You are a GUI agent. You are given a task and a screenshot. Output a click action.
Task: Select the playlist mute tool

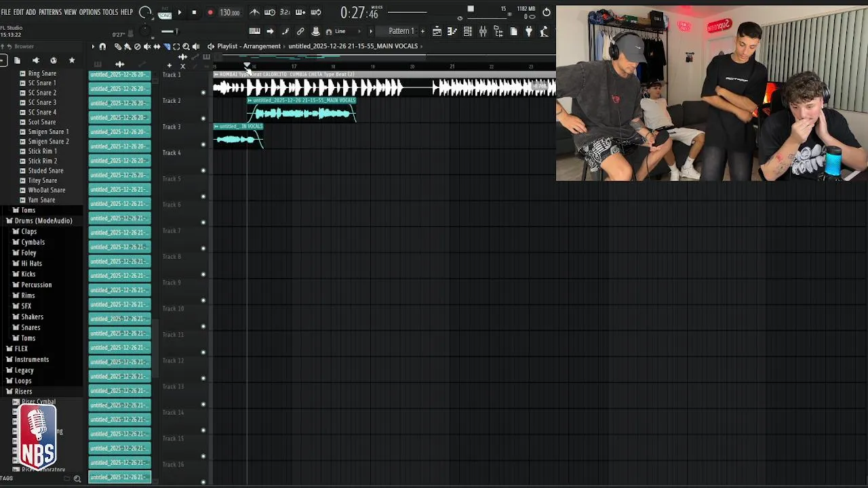pyautogui.click(x=146, y=46)
